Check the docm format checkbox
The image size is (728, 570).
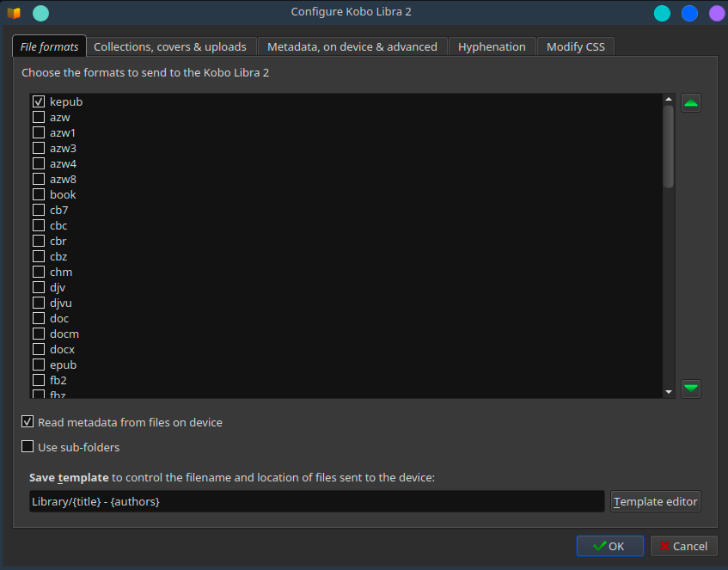(x=39, y=334)
